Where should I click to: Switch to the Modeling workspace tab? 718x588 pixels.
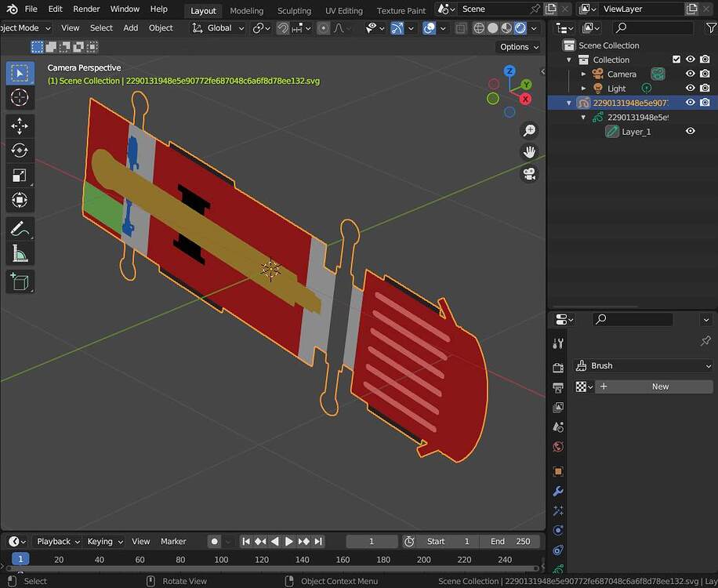(x=246, y=10)
